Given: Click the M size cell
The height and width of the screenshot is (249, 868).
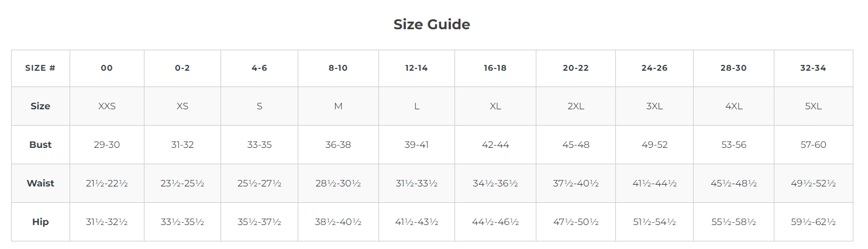Looking at the screenshot, I should [x=338, y=106].
